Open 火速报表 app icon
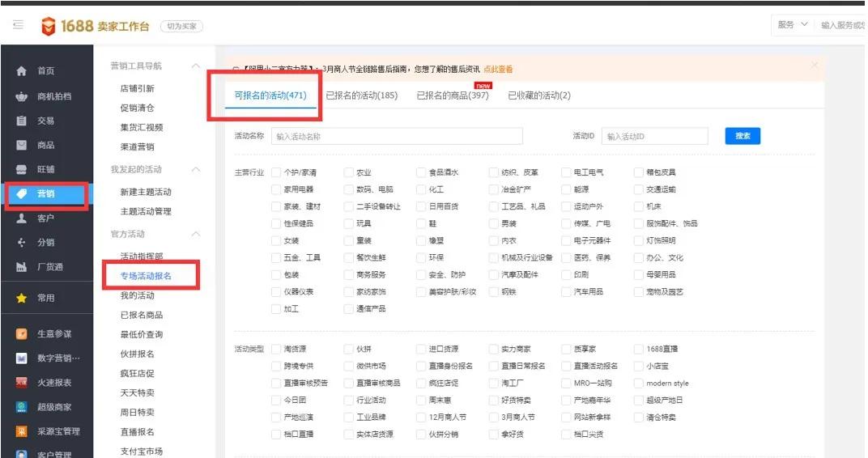 (22, 382)
